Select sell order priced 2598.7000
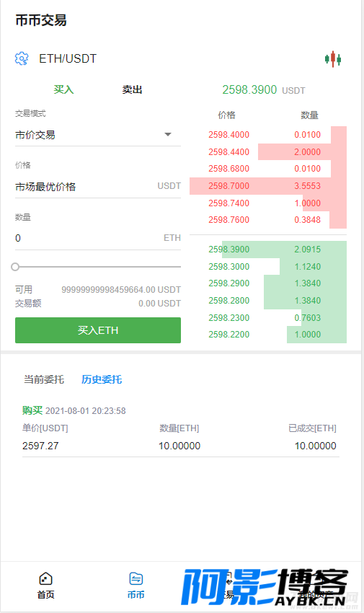Screen dimensions: 364x613 point(268,185)
